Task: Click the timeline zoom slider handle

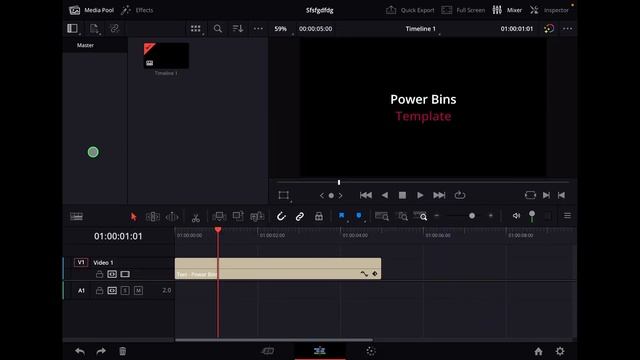Action: (x=472, y=216)
